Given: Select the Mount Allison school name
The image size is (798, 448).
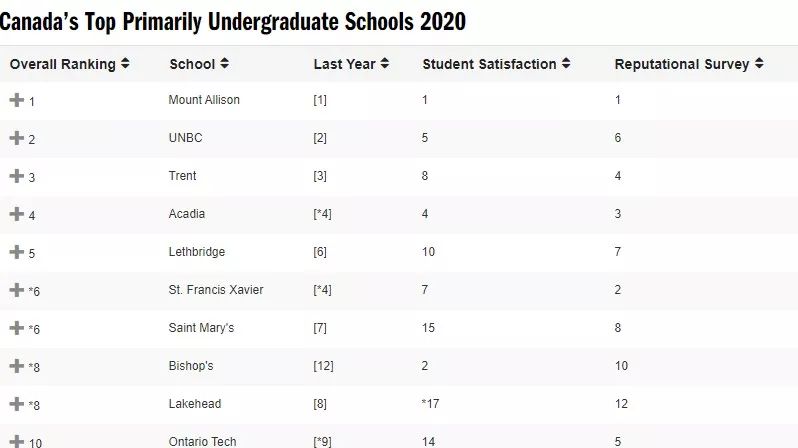Looking at the screenshot, I should click(x=204, y=100).
